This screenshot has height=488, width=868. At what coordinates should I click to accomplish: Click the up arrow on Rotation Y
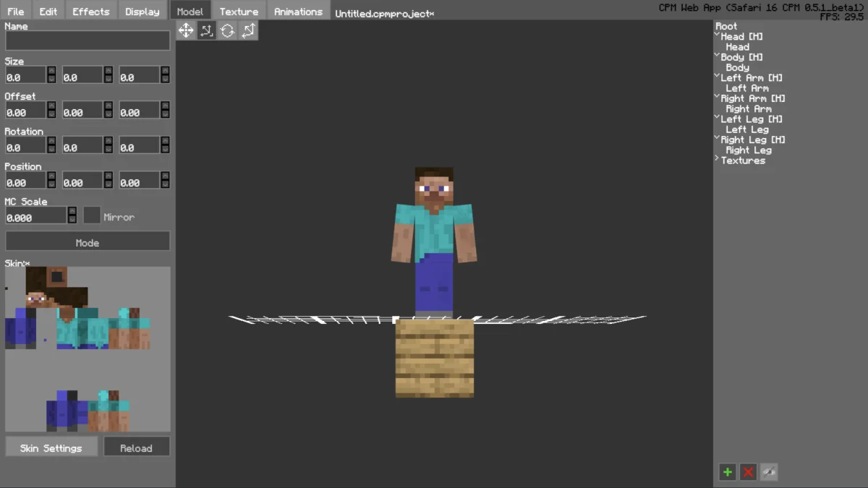109,141
